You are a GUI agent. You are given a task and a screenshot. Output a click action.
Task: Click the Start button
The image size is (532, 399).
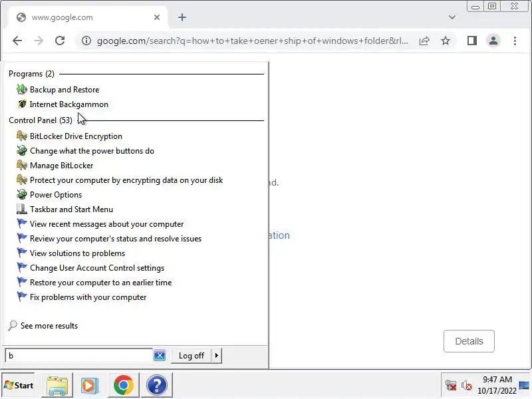(19, 385)
